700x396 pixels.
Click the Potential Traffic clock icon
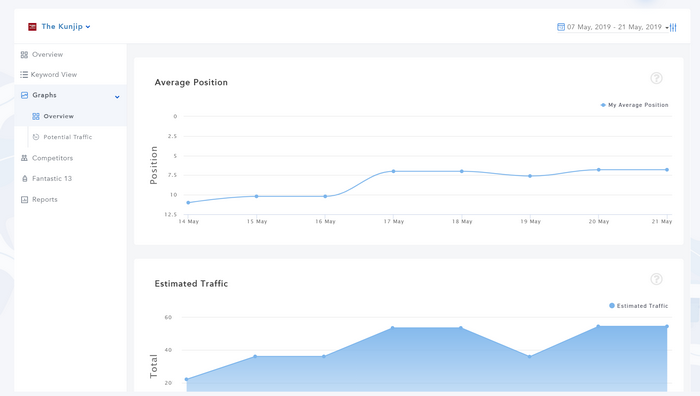[36, 137]
